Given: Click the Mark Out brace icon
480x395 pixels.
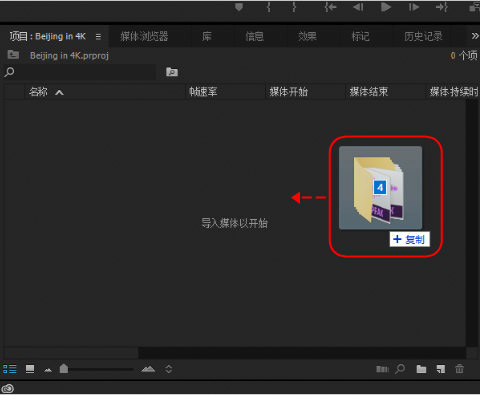Looking at the screenshot, I should 294,7.
